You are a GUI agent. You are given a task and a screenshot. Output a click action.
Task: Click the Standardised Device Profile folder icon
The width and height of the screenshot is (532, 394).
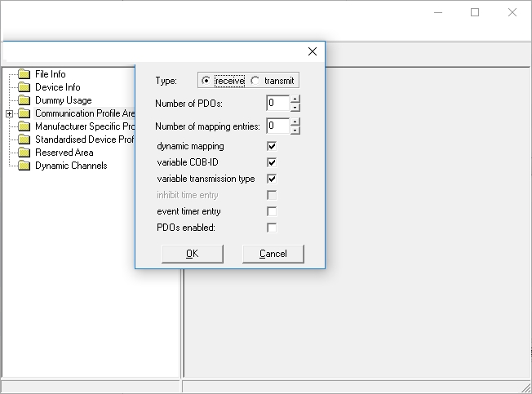24,139
